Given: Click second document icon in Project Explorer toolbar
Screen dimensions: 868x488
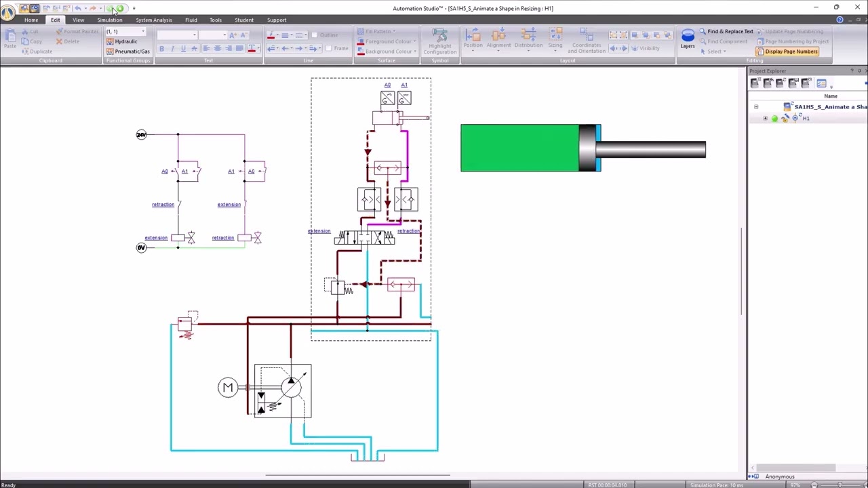Looking at the screenshot, I should point(768,83).
